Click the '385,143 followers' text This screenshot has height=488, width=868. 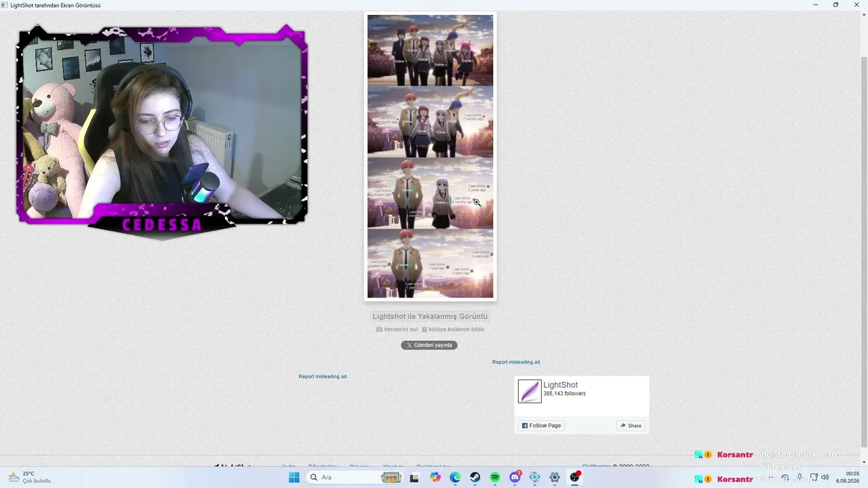pos(564,394)
